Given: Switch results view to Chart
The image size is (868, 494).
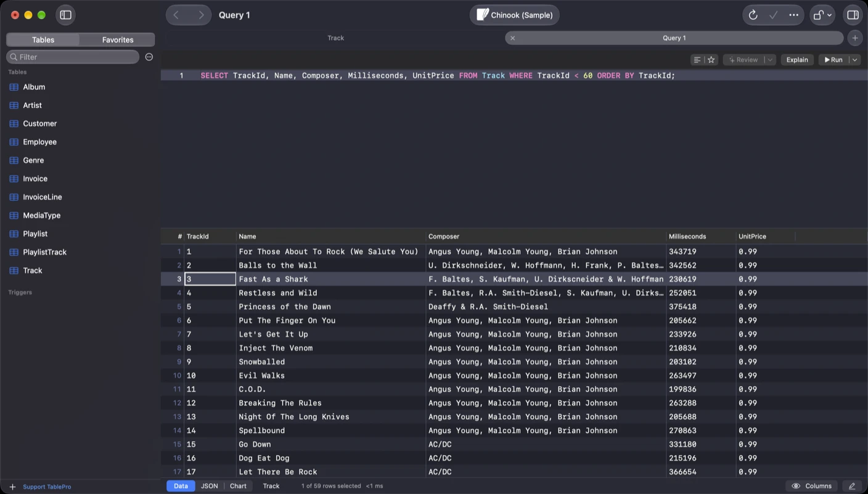Looking at the screenshot, I should pos(238,486).
